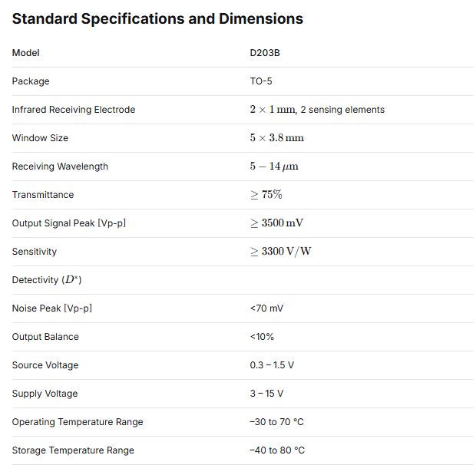Click the 5 × 3.8 mm value
The image size is (476, 465).
click(x=276, y=138)
